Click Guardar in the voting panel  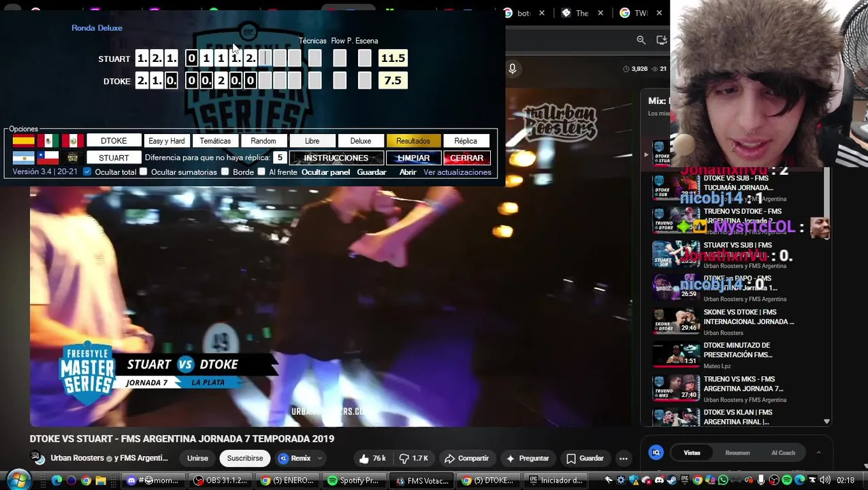372,172
